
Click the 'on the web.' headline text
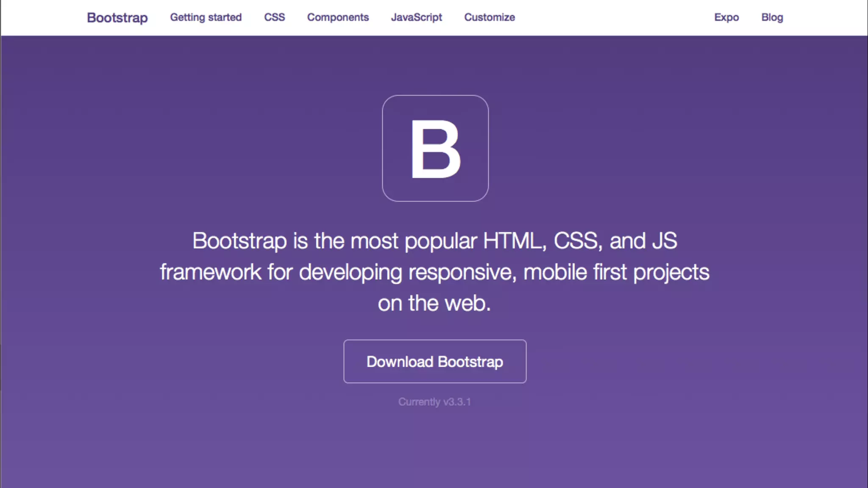434,303
